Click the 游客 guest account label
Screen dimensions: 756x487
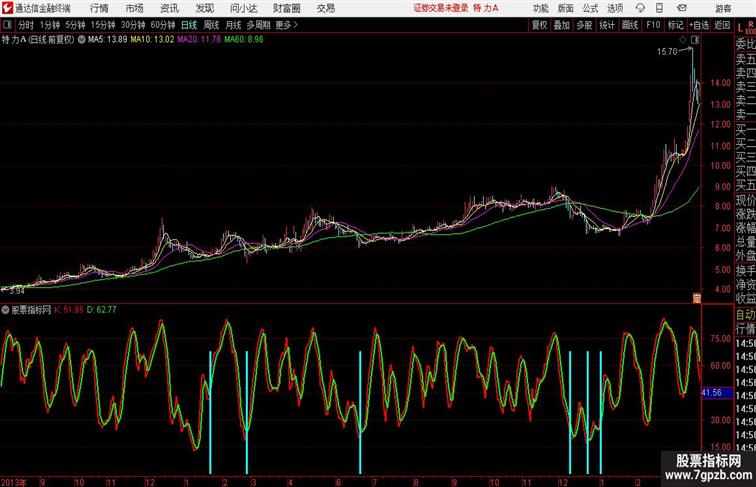pyautogui.click(x=723, y=8)
